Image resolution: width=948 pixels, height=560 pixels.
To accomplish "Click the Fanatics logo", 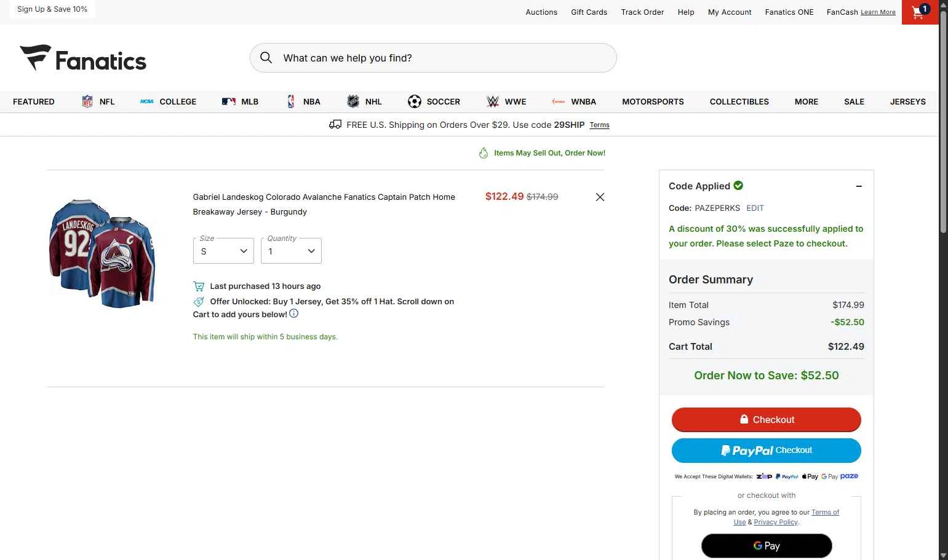I will 83,58.
